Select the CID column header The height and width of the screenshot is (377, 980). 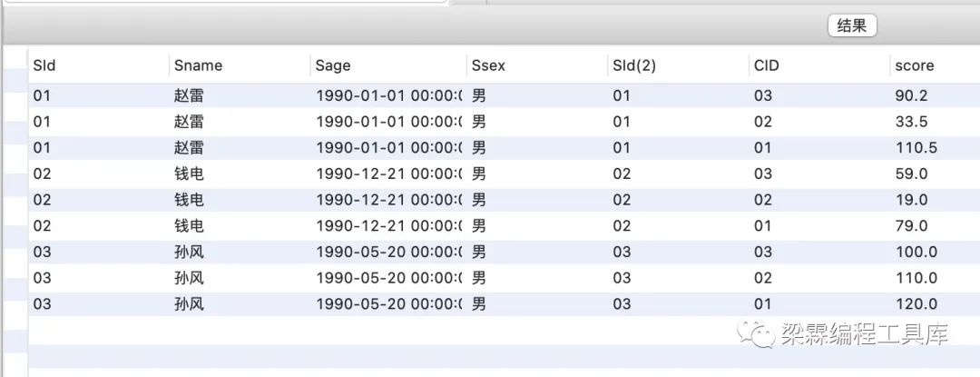point(766,65)
